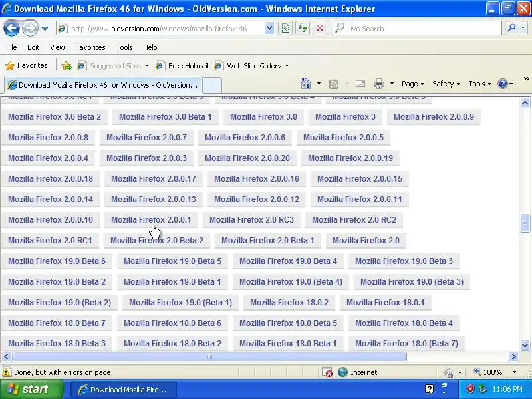Open the View menu
The width and height of the screenshot is (532, 399).
coord(57,47)
